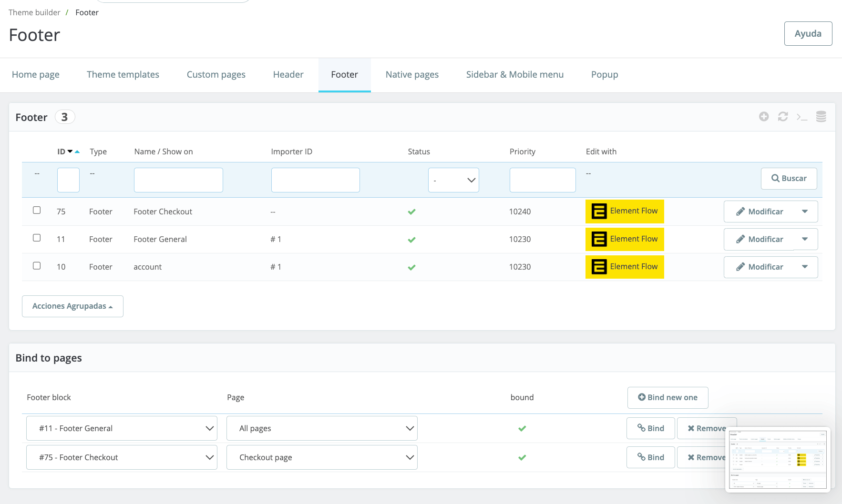
Task: Click the Bind new one button
Action: tap(667, 398)
